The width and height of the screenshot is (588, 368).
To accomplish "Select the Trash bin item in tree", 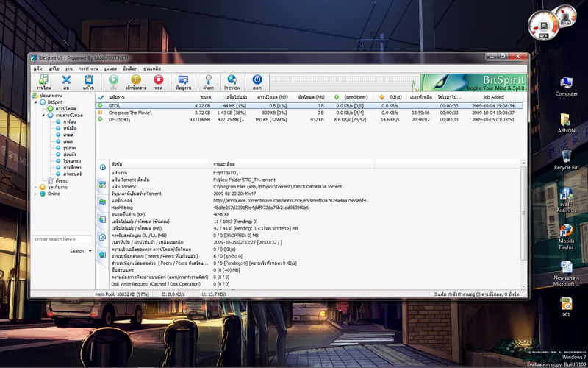I will click(57, 180).
